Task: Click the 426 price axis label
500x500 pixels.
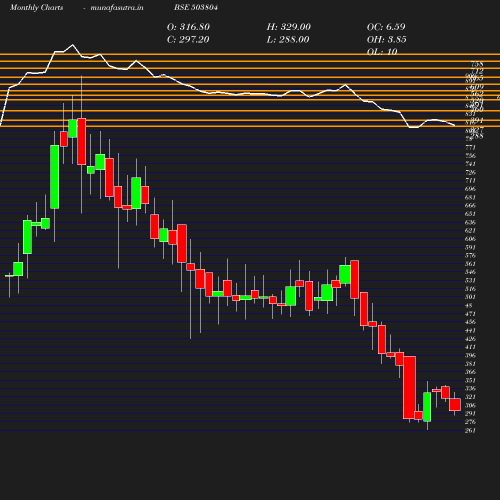Action: (470, 339)
